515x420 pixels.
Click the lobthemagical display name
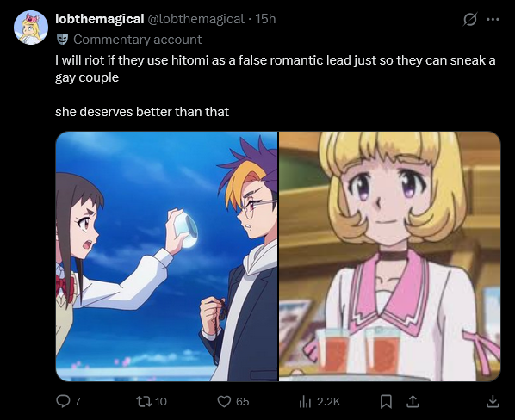(100, 19)
